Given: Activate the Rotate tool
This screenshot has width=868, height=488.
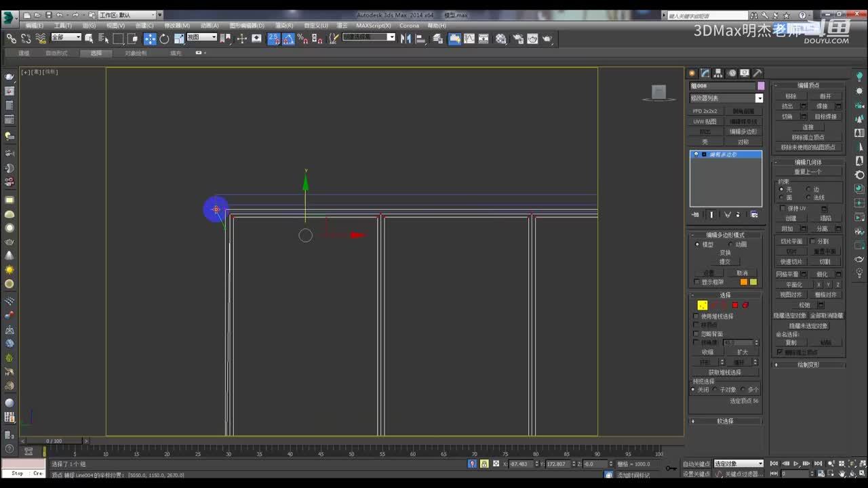Looking at the screenshot, I should tap(164, 39).
